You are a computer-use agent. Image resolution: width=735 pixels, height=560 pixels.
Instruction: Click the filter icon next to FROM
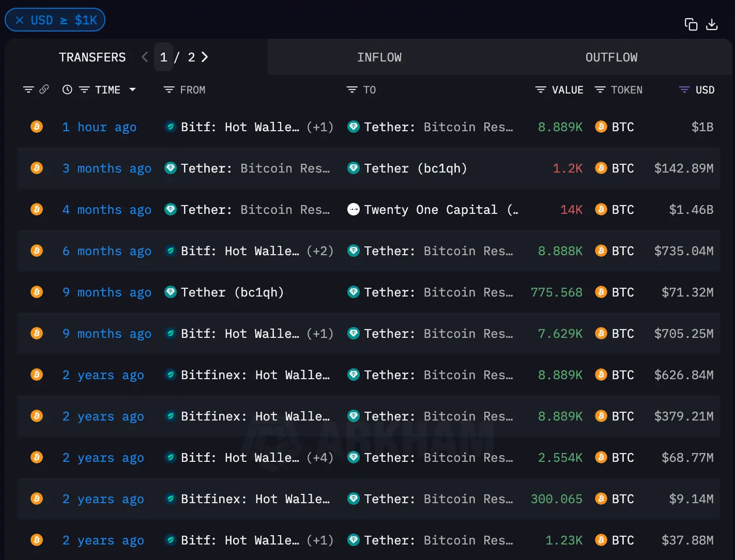click(169, 90)
